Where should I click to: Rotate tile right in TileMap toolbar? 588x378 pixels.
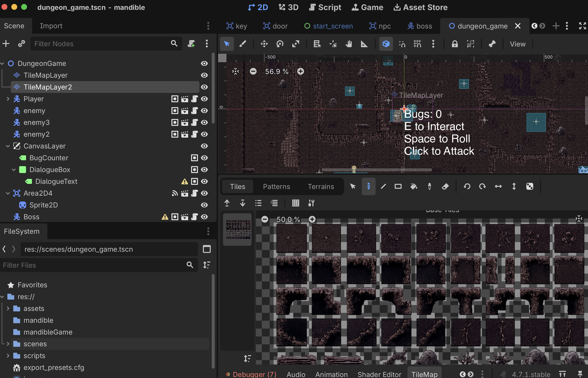pos(483,187)
